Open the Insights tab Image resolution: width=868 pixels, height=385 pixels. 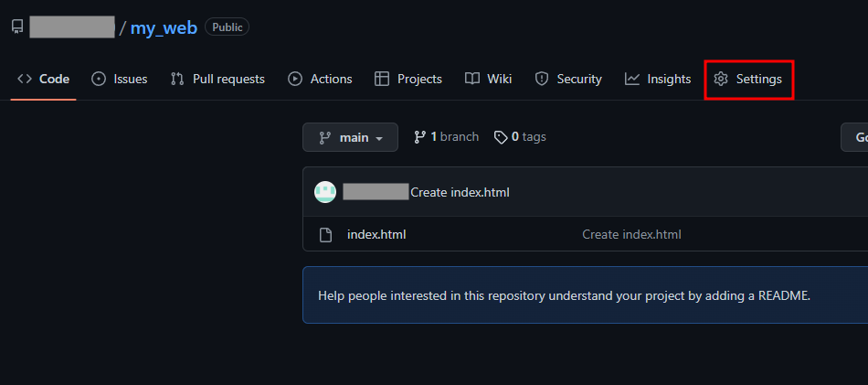tap(658, 80)
